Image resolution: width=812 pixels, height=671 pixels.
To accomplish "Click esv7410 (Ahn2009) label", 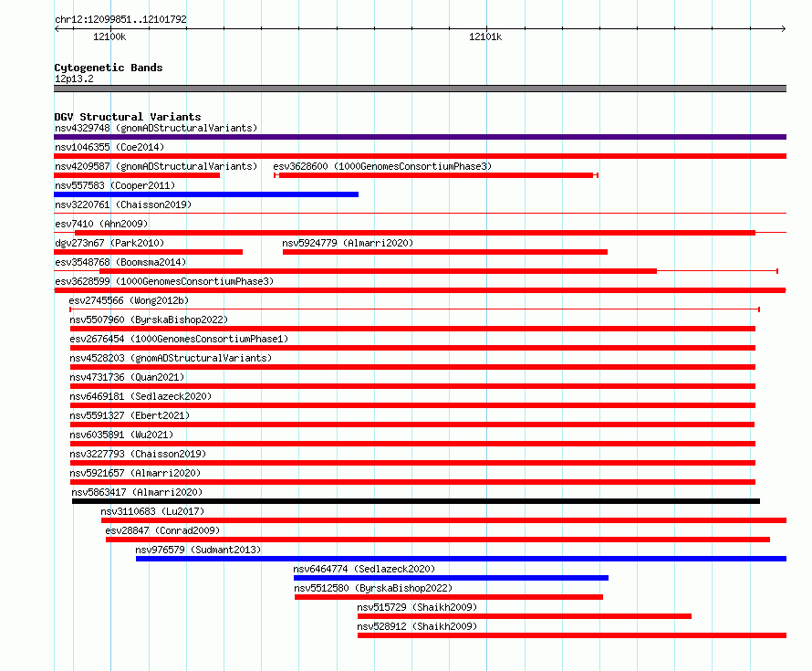I will pos(101,224).
